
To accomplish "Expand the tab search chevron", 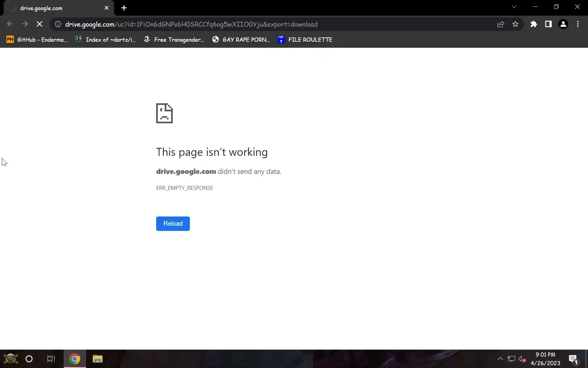I will [x=514, y=7].
